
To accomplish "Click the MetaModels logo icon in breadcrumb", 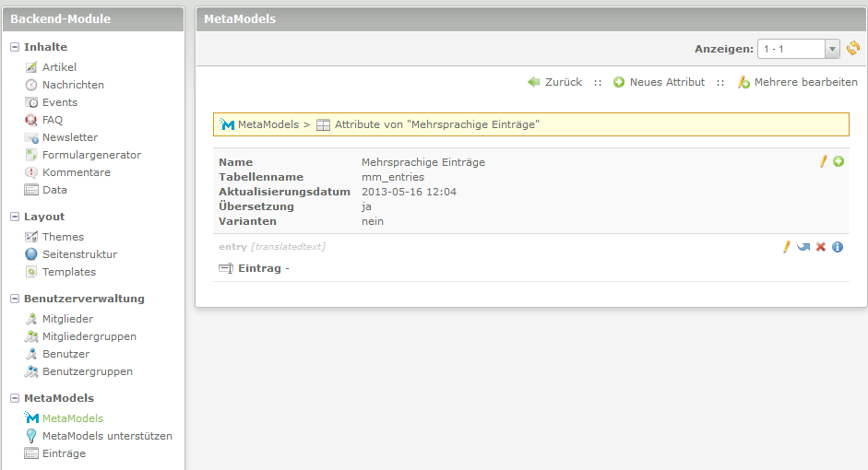I will (227, 124).
